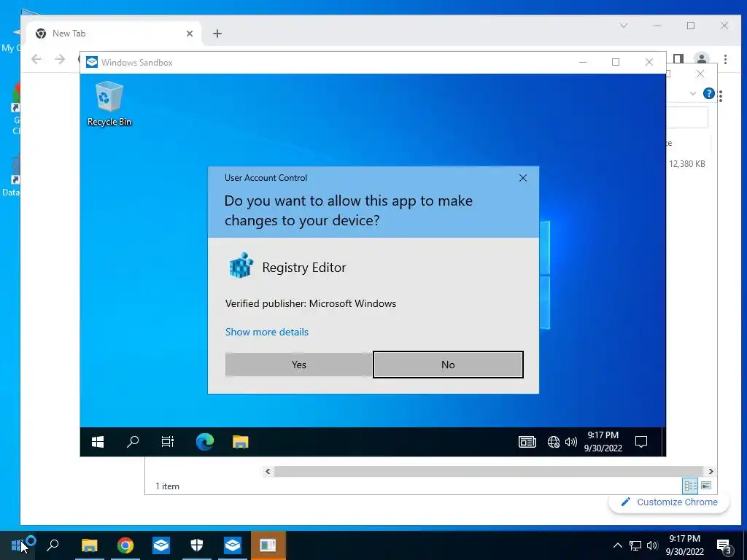Click host network tray icon
747x560 pixels.
(x=635, y=545)
